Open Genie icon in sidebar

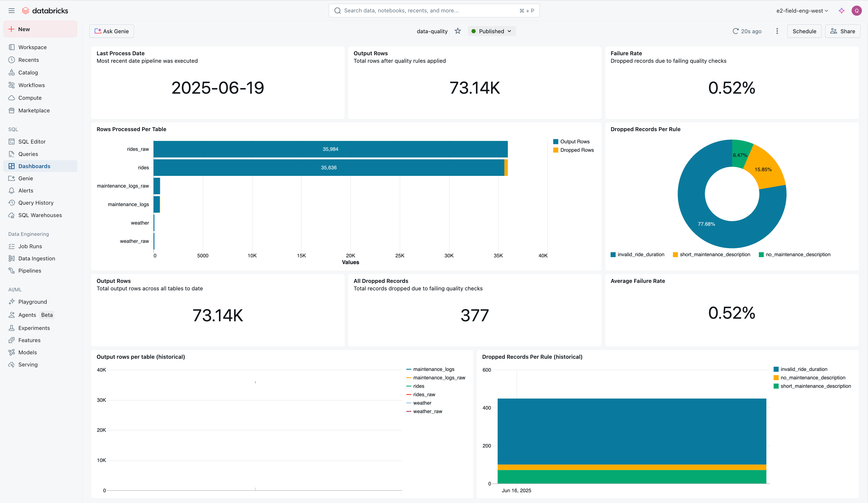[x=12, y=178]
